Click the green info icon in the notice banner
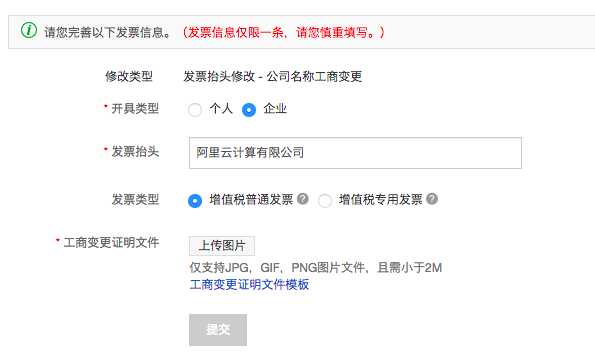This screenshot has height=364, width=595. pos(29,30)
